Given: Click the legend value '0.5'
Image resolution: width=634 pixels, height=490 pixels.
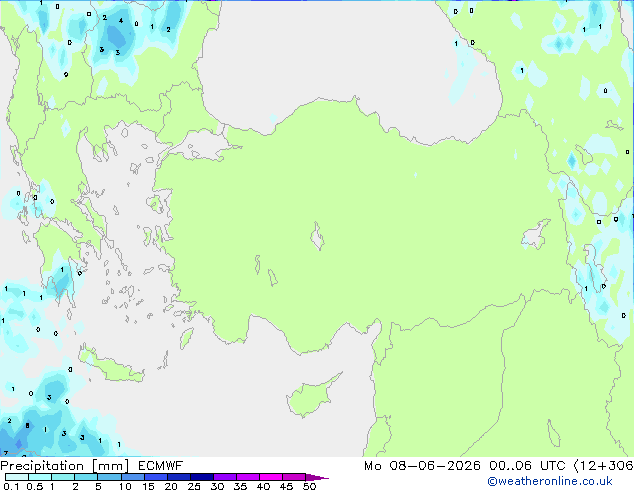Looking at the screenshot, I should [34, 486].
